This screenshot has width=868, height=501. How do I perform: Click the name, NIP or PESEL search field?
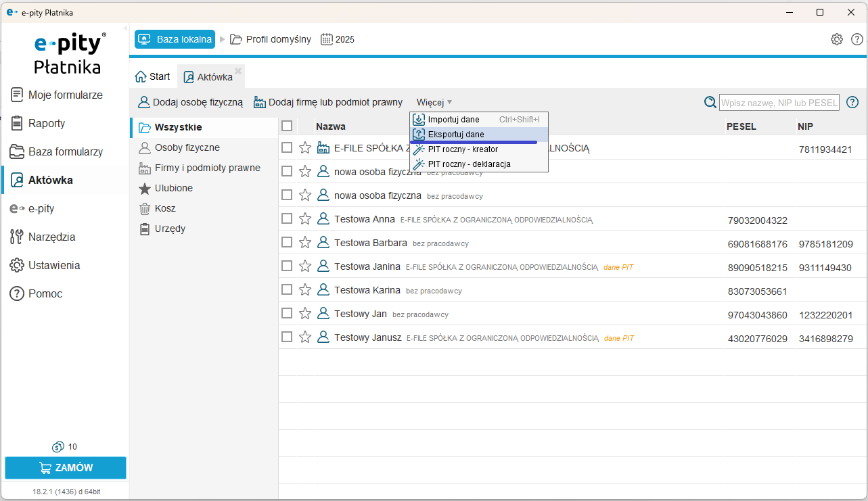779,103
